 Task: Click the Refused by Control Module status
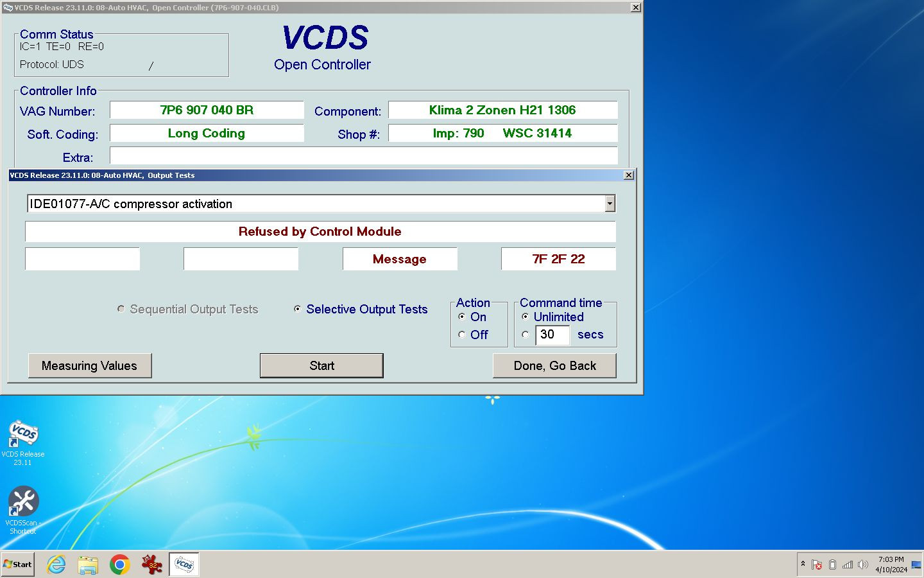pos(320,231)
